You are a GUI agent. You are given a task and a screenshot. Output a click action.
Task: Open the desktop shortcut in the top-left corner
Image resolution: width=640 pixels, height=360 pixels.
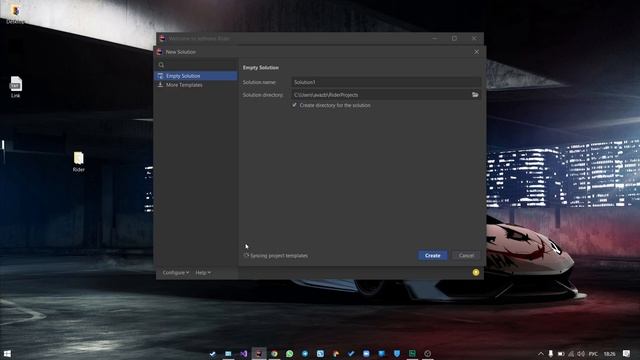15,13
